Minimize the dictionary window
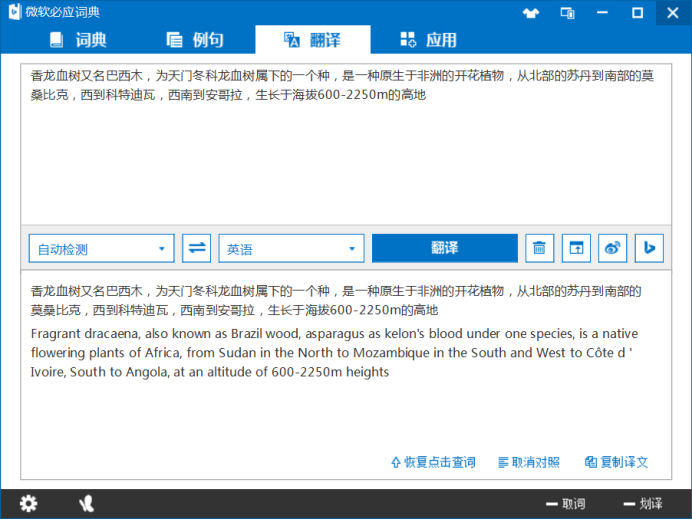 pos(602,13)
